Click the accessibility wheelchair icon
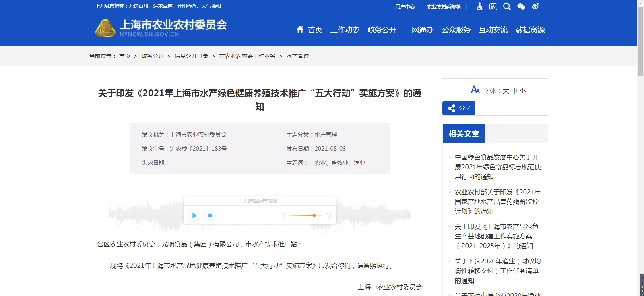 [479, 6]
